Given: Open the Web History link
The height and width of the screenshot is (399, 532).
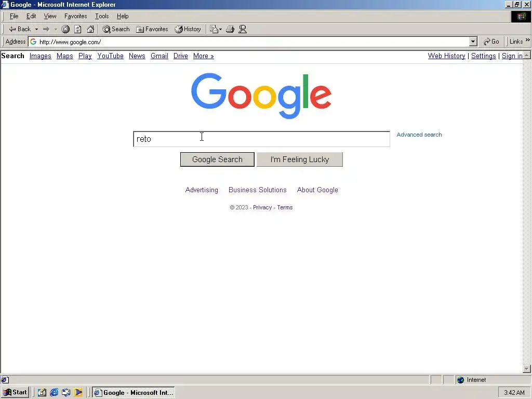Looking at the screenshot, I should [446, 56].
